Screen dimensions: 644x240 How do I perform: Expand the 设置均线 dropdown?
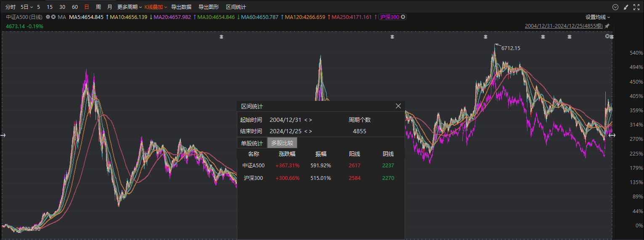point(597,17)
